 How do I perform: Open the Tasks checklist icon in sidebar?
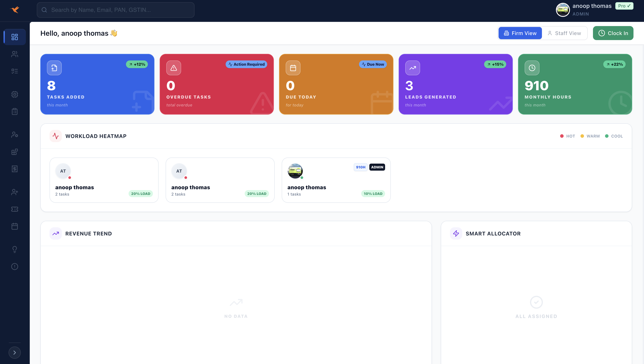click(x=14, y=71)
